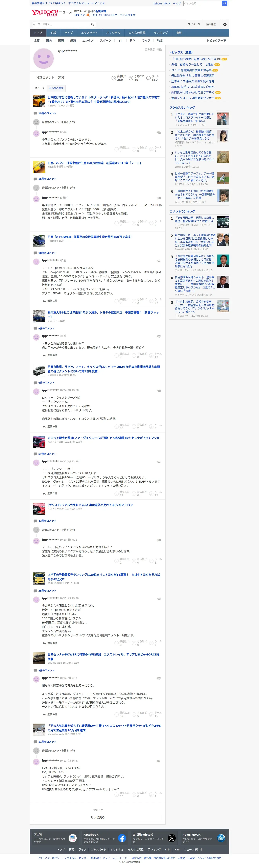Click the 共感した smiley icon in the profile summary
This screenshot has height=868, width=259.
(x=114, y=78)
